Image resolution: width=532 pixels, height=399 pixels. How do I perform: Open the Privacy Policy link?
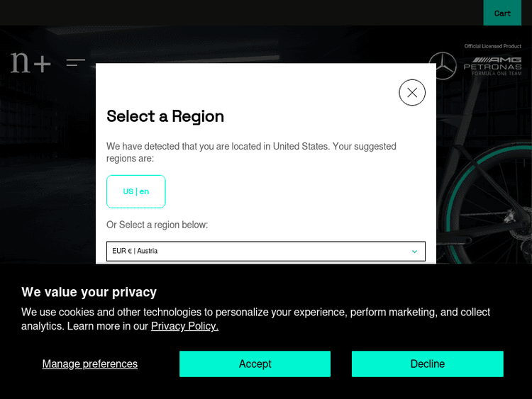184,326
